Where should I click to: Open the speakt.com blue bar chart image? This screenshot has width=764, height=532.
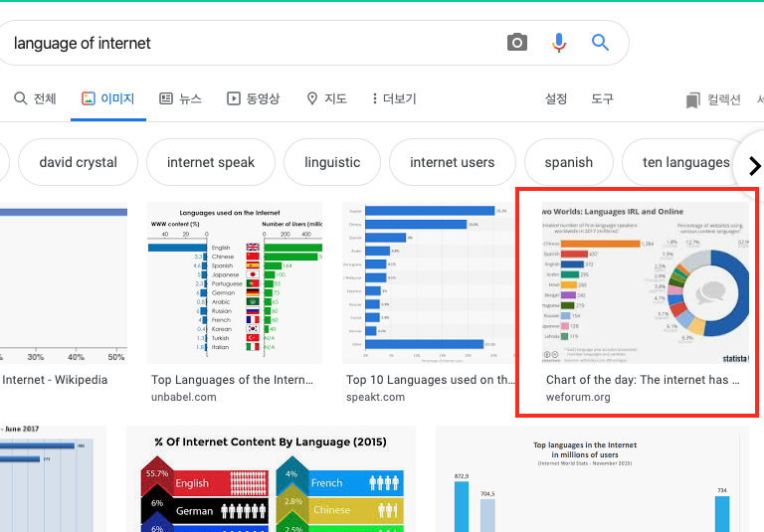coord(429,283)
